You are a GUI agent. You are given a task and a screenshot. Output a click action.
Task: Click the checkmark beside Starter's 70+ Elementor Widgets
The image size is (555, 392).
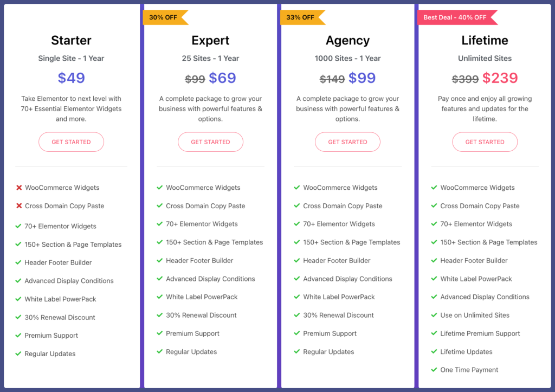click(x=18, y=226)
